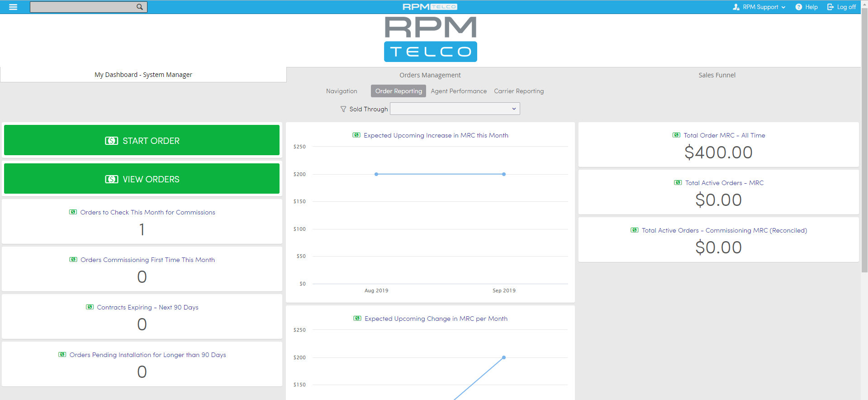The width and height of the screenshot is (868, 400).
Task: Click the $200 data point in Change per Month chart
Action: pos(504,357)
